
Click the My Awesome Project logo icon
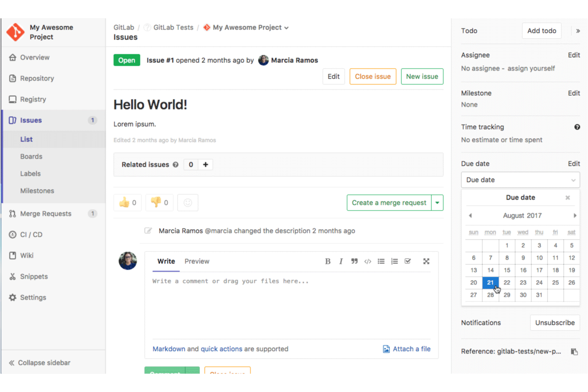(15, 32)
